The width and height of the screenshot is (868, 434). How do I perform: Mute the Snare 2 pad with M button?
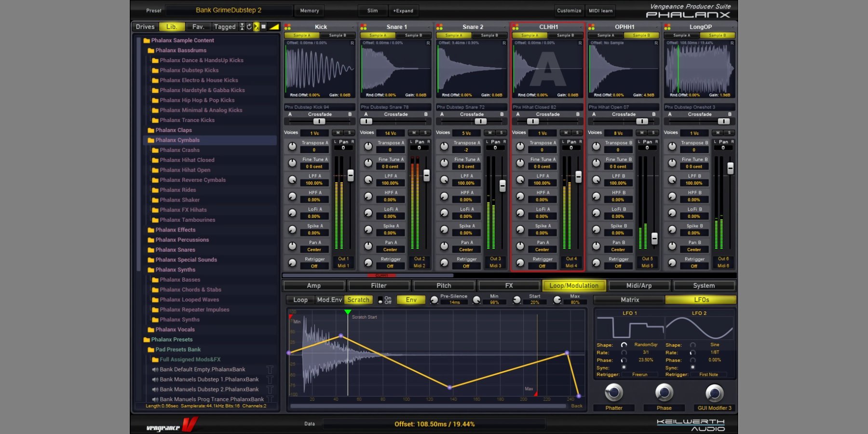[x=490, y=133]
